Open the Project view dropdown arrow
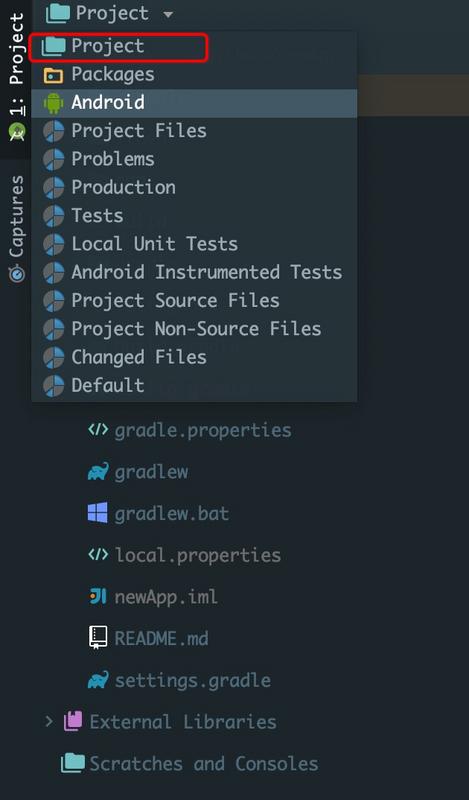The width and height of the screenshot is (469, 800). pyautogui.click(x=168, y=14)
